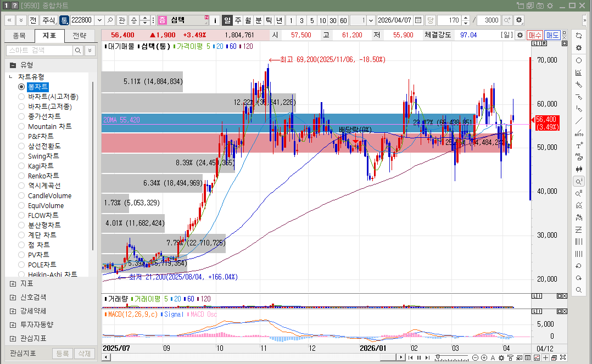
Task: Expand the 신호검색 tree section
Action: pos(13,298)
